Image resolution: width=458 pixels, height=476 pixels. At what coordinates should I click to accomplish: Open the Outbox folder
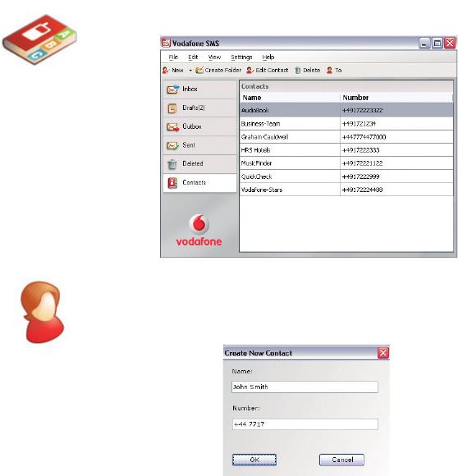point(199,126)
